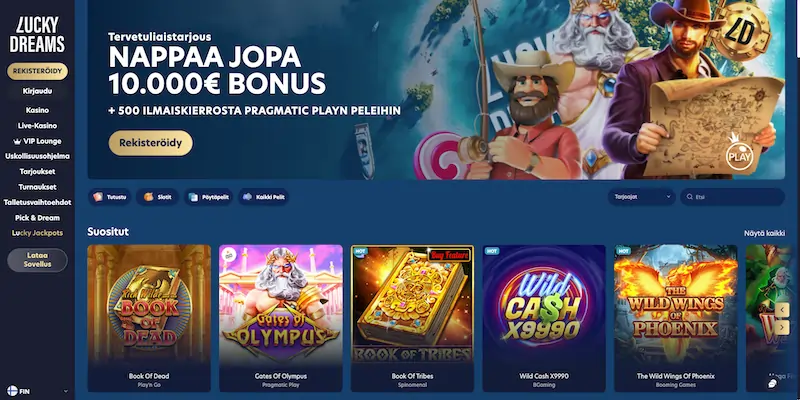Screen dimensions: 800x400
Task: Click the gold Rekisteröidy banner button
Action: click(151, 143)
